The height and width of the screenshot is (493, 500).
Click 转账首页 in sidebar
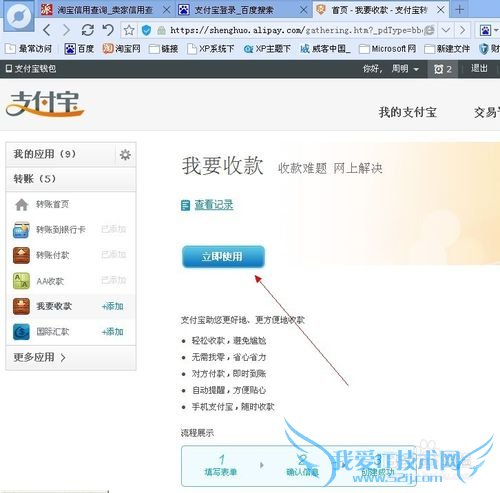pos(52,204)
